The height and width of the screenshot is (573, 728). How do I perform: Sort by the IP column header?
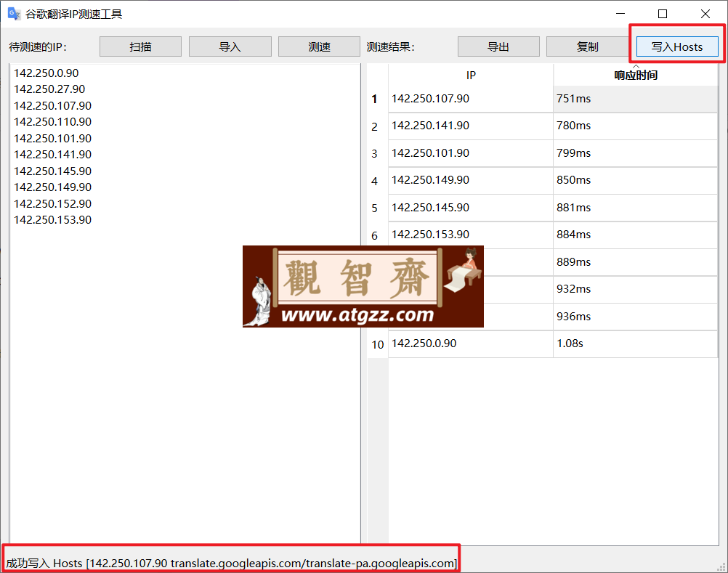coord(471,75)
